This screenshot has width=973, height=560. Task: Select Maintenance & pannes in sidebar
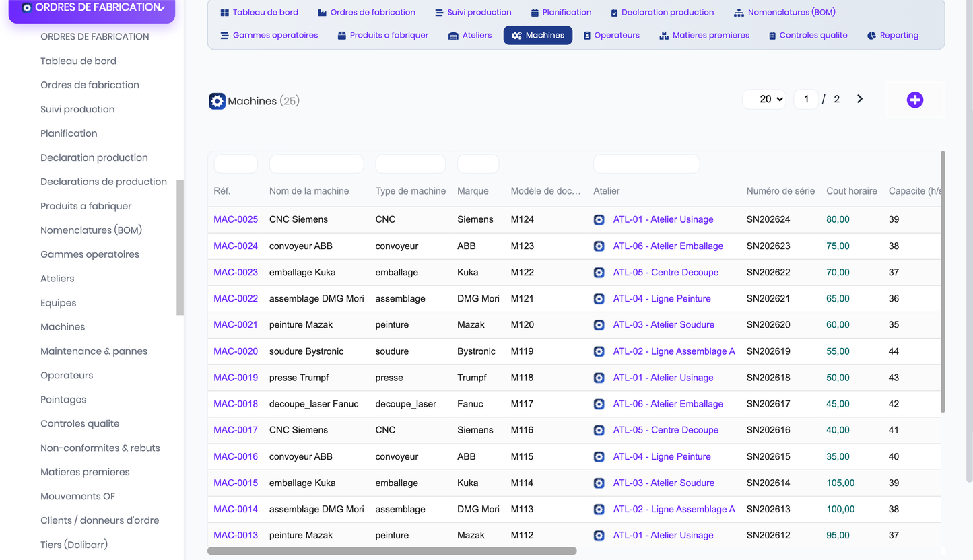pos(94,351)
